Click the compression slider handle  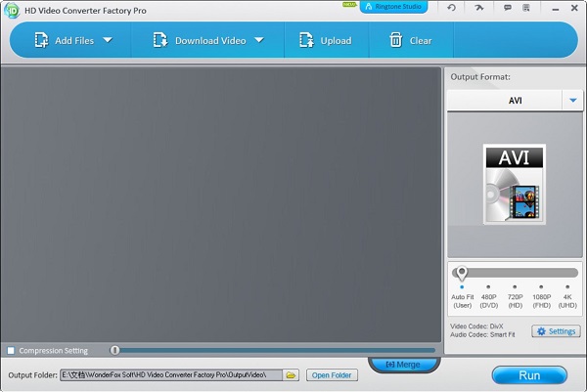[114, 350]
